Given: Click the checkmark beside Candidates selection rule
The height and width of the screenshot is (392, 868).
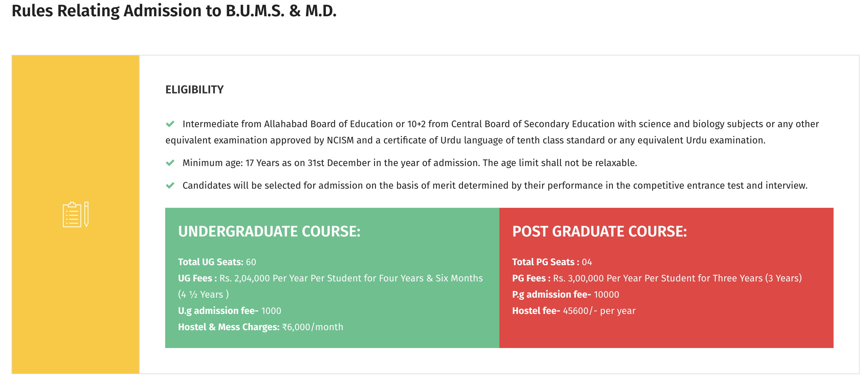Looking at the screenshot, I should pos(170,185).
